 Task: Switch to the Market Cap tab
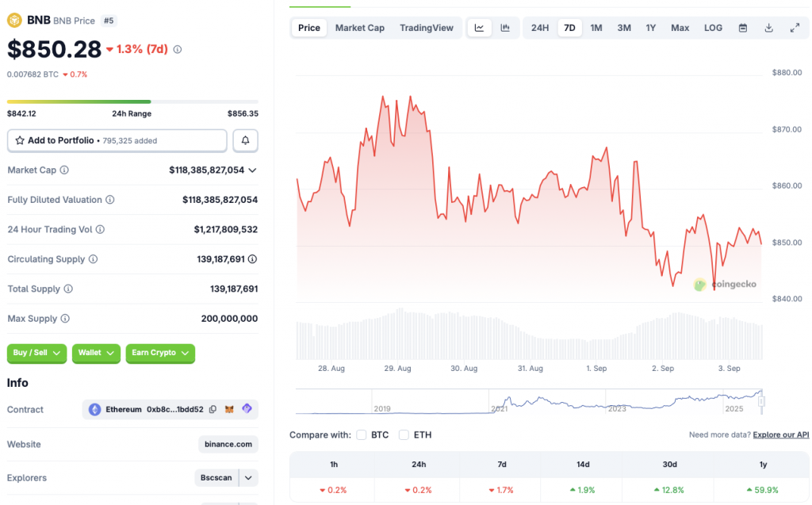(360, 28)
